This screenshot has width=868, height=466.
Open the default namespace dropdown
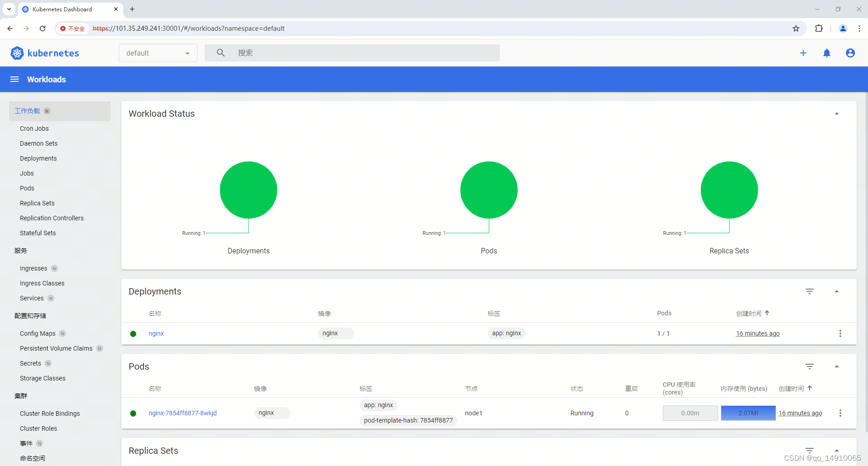158,53
